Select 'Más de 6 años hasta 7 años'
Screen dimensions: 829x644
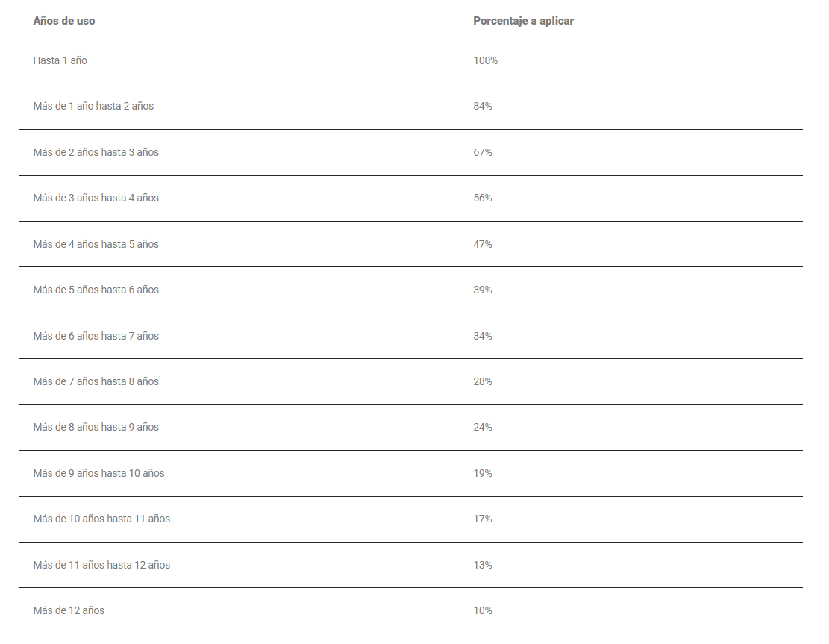(x=96, y=336)
